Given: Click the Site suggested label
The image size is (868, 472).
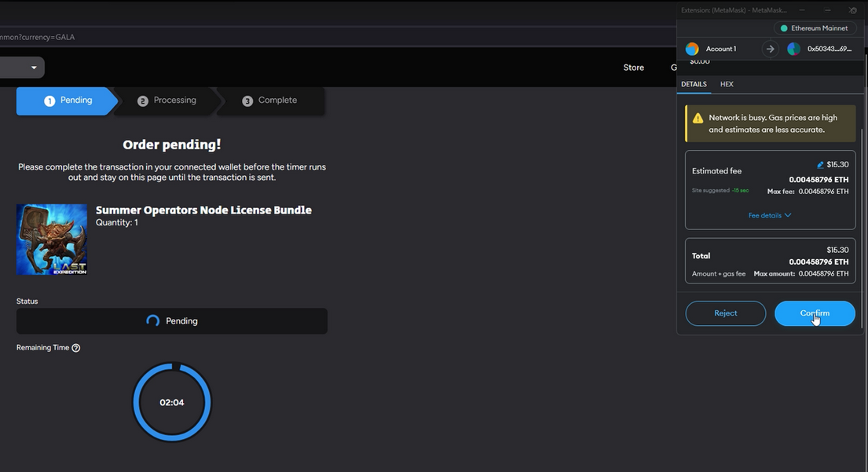Looking at the screenshot, I should pyautogui.click(x=710, y=190).
